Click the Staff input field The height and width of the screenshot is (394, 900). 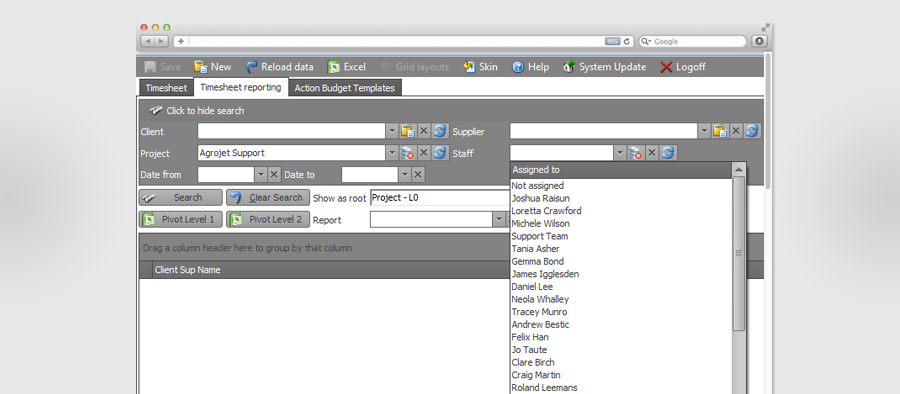(x=562, y=153)
